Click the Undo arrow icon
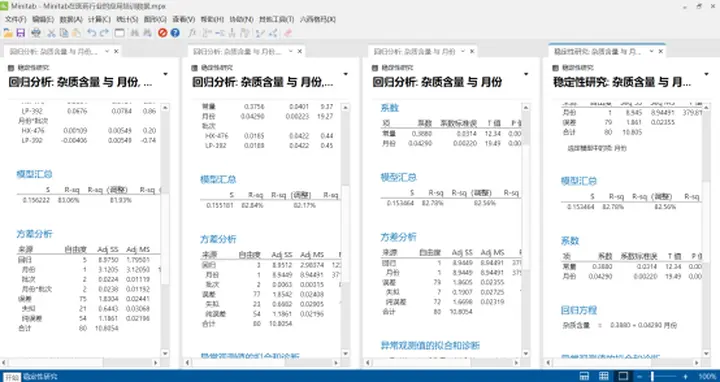720x382 pixels. pos(91,33)
